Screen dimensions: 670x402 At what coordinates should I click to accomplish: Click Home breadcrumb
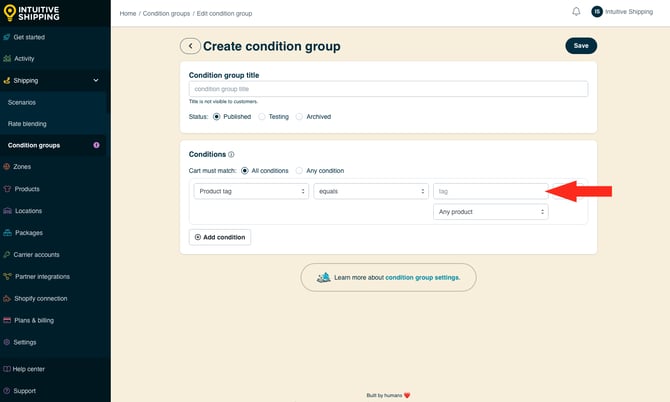[128, 14]
